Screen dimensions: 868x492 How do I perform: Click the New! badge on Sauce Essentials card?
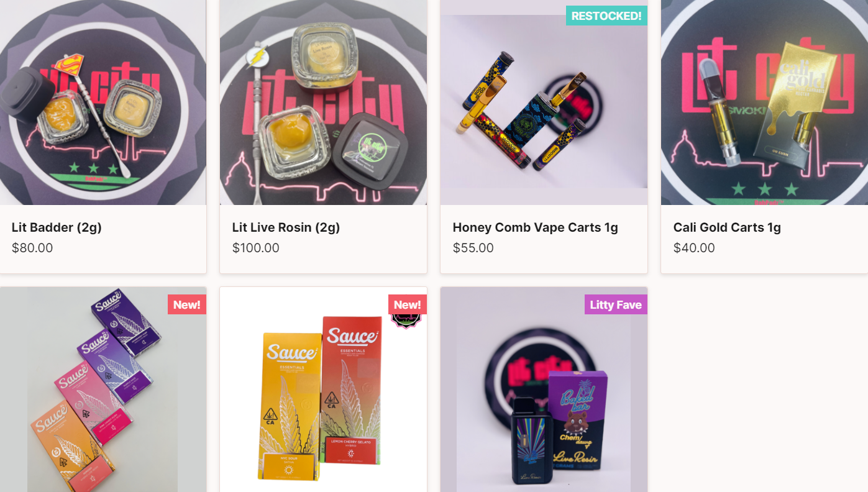[x=408, y=304]
